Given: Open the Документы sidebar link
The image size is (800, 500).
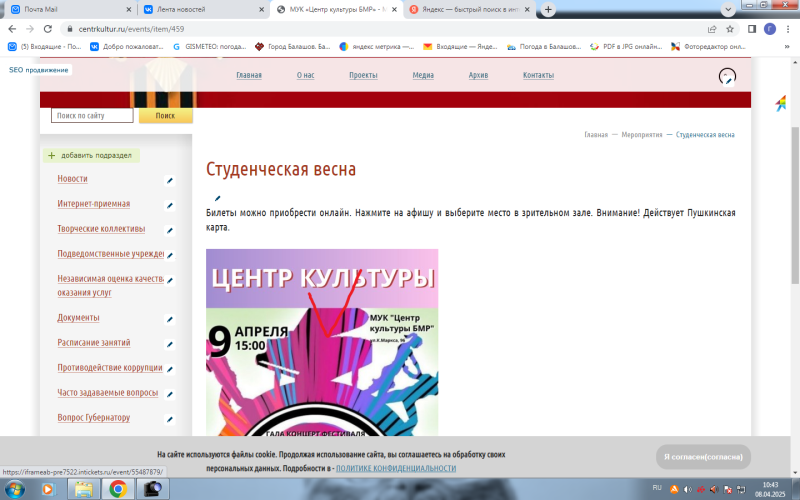Looking at the screenshot, I should [78, 317].
